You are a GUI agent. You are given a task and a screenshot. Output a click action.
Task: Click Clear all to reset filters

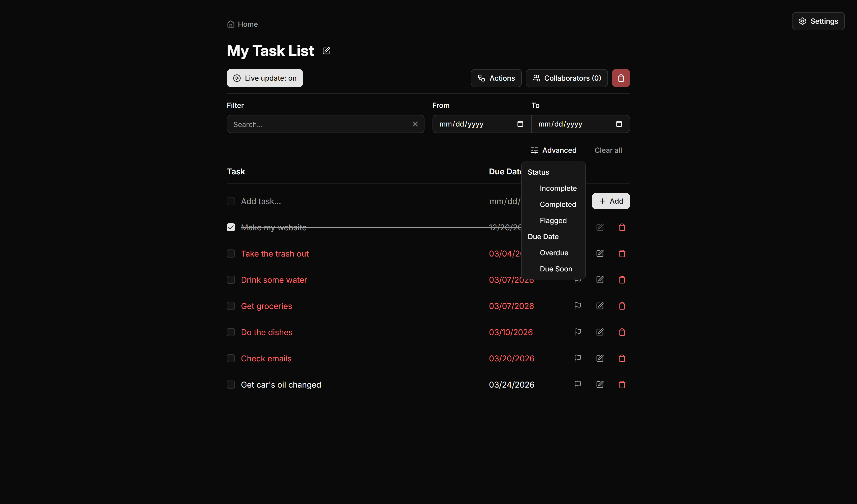pyautogui.click(x=608, y=150)
